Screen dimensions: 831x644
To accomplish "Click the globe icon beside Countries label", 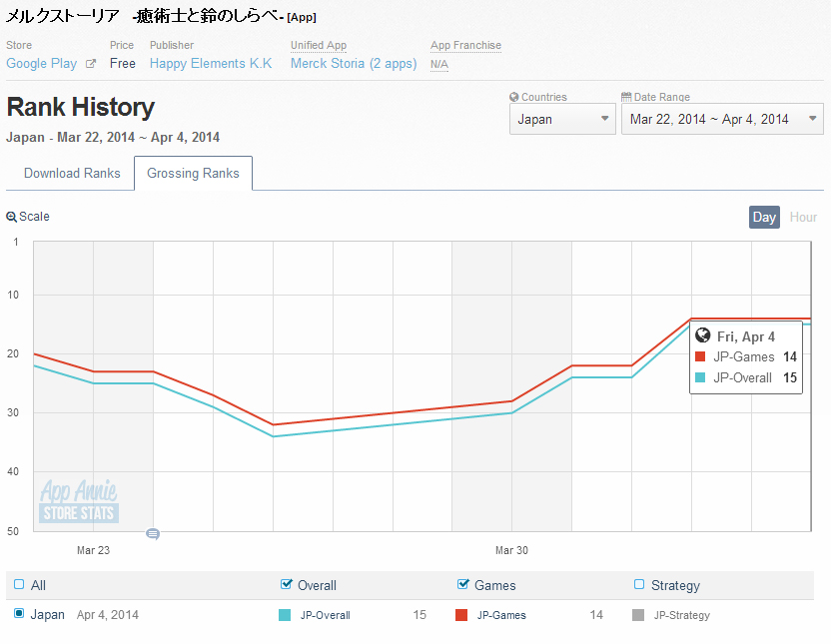I will [513, 97].
